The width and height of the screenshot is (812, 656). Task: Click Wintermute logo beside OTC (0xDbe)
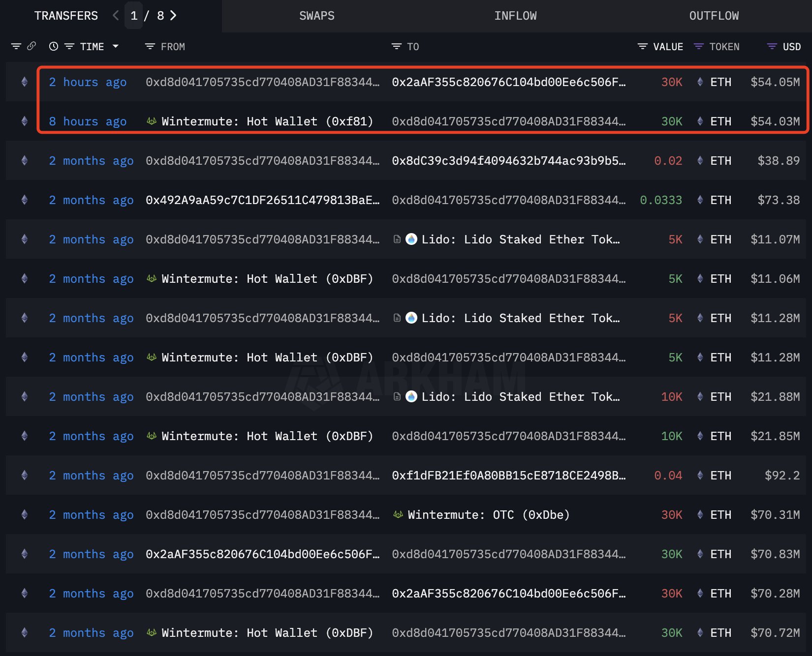[x=398, y=514]
